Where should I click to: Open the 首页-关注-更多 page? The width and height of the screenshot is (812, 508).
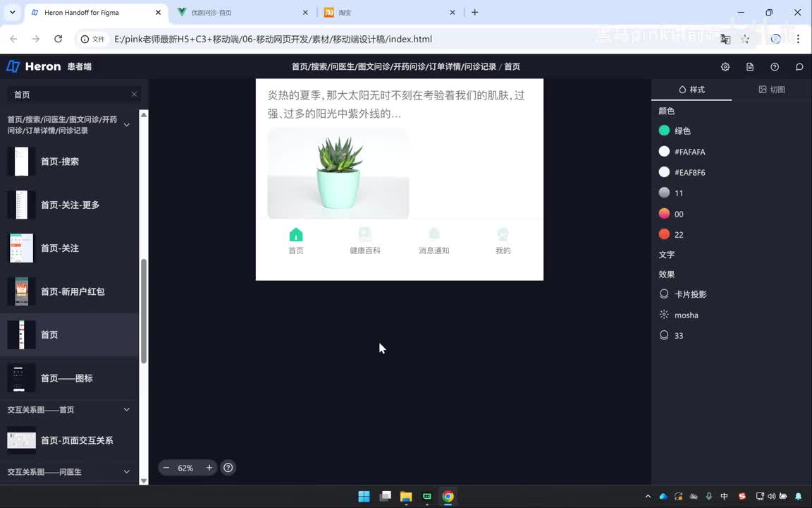point(69,205)
